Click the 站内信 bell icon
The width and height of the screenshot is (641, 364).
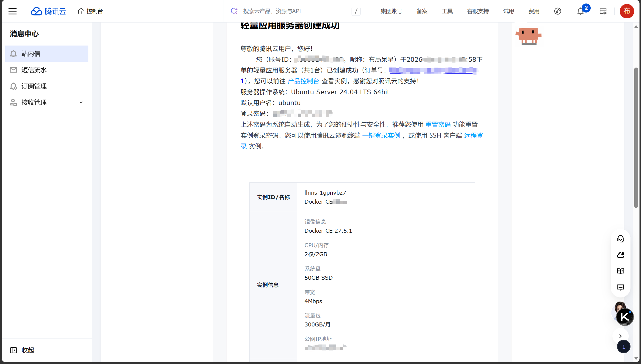(13, 54)
